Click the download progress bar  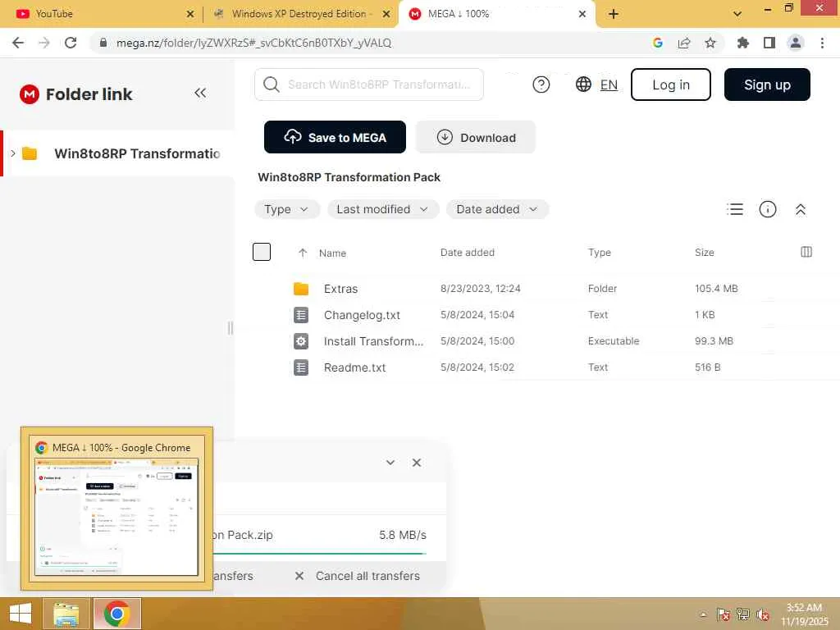point(320,553)
